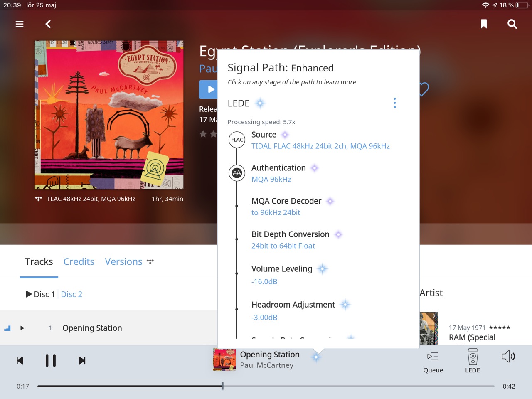The image size is (532, 399).
Task: Switch to the Credits tab
Action: 79,262
